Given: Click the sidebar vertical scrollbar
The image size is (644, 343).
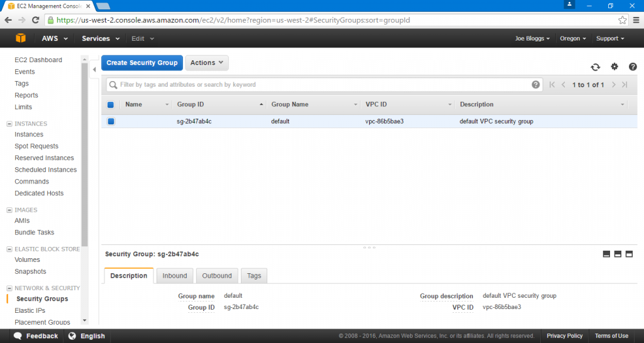Looking at the screenshot, I should pyautogui.click(x=85, y=154).
